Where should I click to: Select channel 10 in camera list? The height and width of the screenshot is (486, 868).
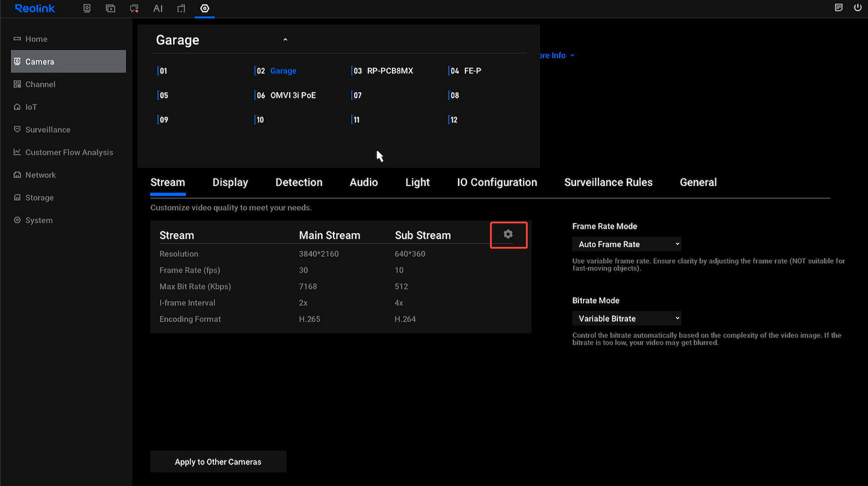click(260, 119)
